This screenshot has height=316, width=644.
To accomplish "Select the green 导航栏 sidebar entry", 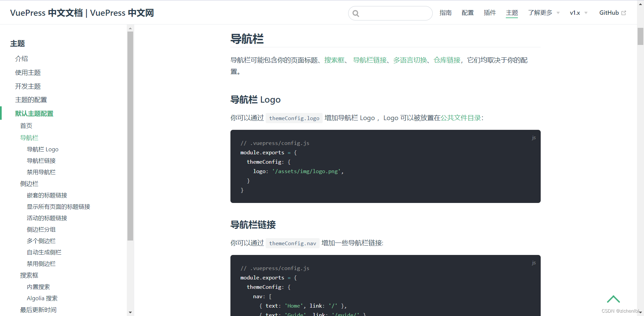I will click(29, 138).
